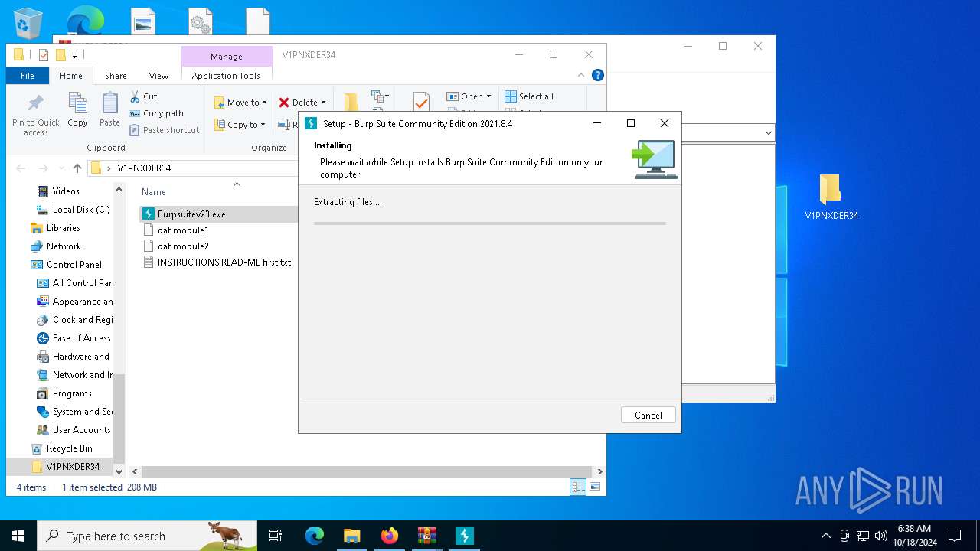The image size is (980, 551).
Task: Open Programs in navigation pane
Action: 72,393
